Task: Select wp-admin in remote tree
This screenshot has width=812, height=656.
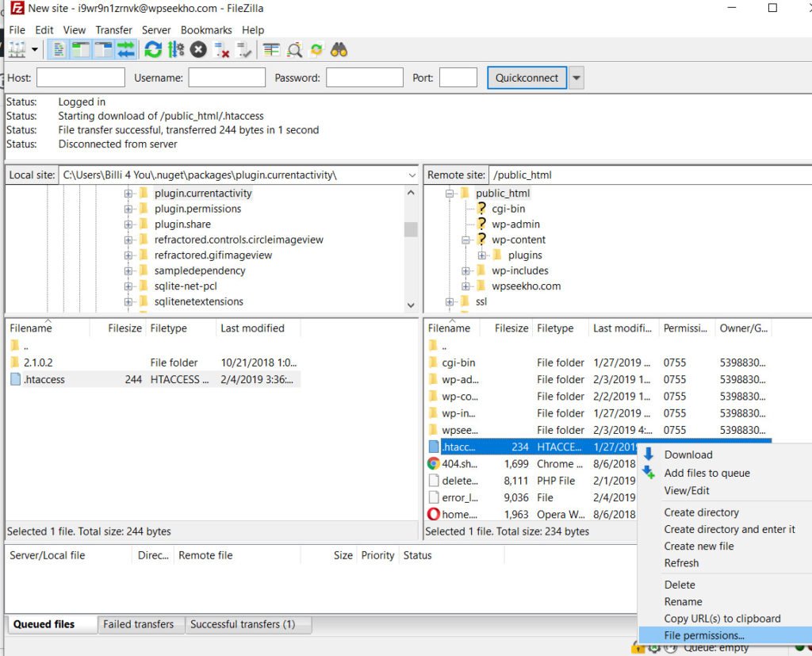Action: pos(515,224)
